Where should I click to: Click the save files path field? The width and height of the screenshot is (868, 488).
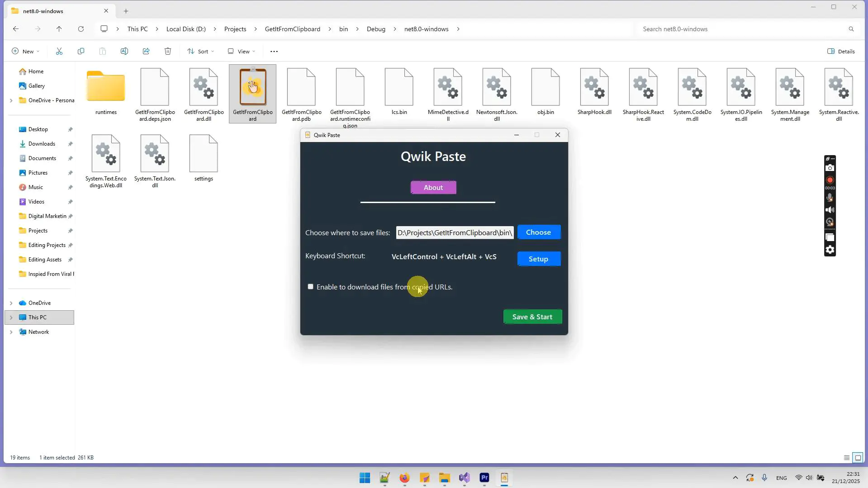coord(454,232)
